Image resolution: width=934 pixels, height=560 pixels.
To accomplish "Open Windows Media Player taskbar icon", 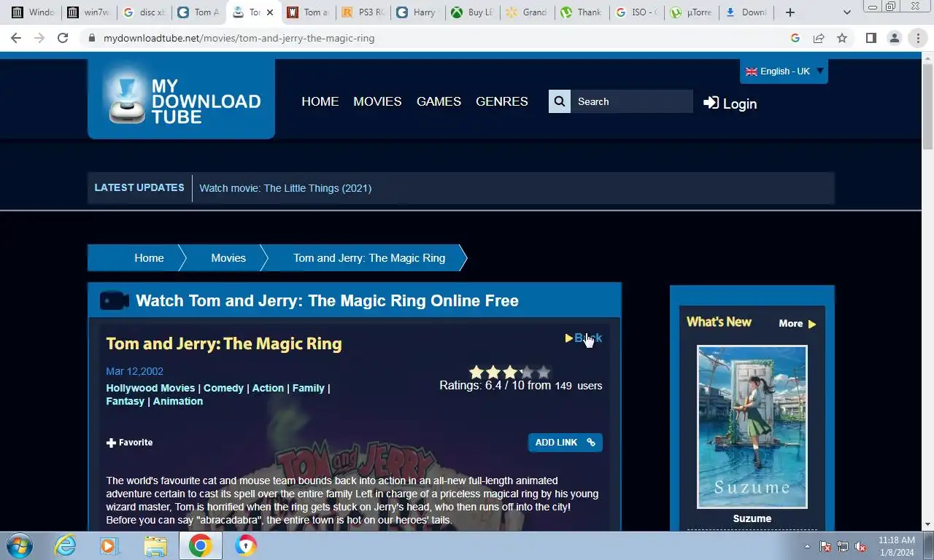I will pos(109,545).
